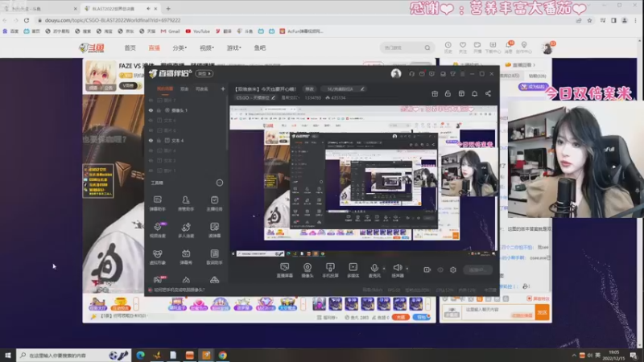Image resolution: width=644 pixels, height=362 pixels.
Task: Click the Douyu search magnifier icon
Action: point(427,47)
